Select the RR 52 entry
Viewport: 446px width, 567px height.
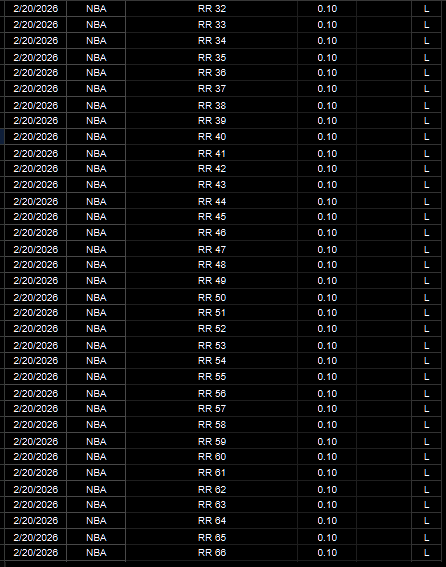coord(212,329)
